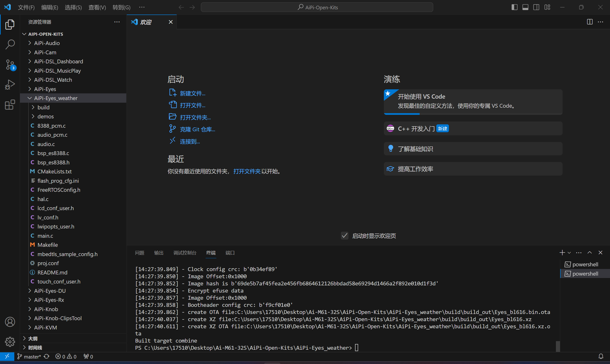Toggle the primary side bar

(515, 7)
